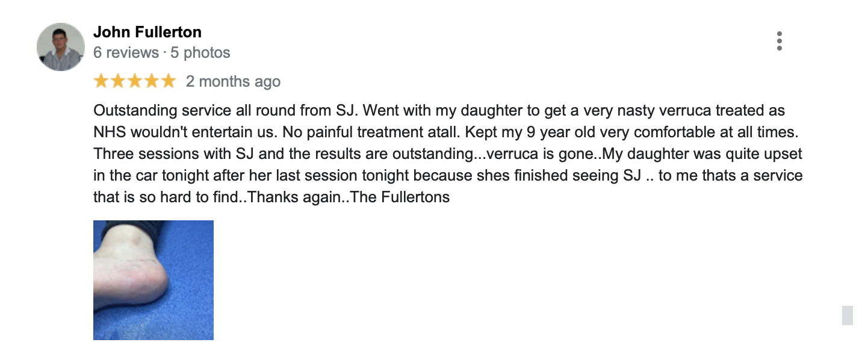This screenshot has height=360, width=868.
Task: Click the "2 months ago" timestamp
Action: pyautogui.click(x=233, y=81)
